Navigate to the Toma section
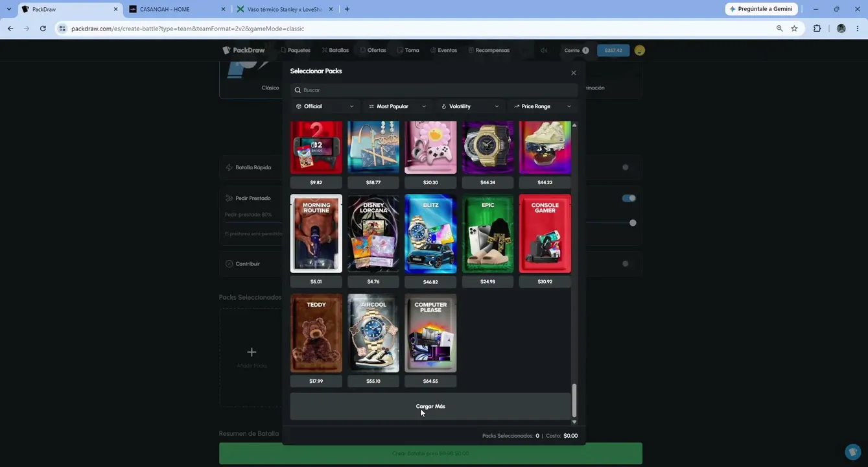Screen dimensions: 868x467 coord(408,50)
